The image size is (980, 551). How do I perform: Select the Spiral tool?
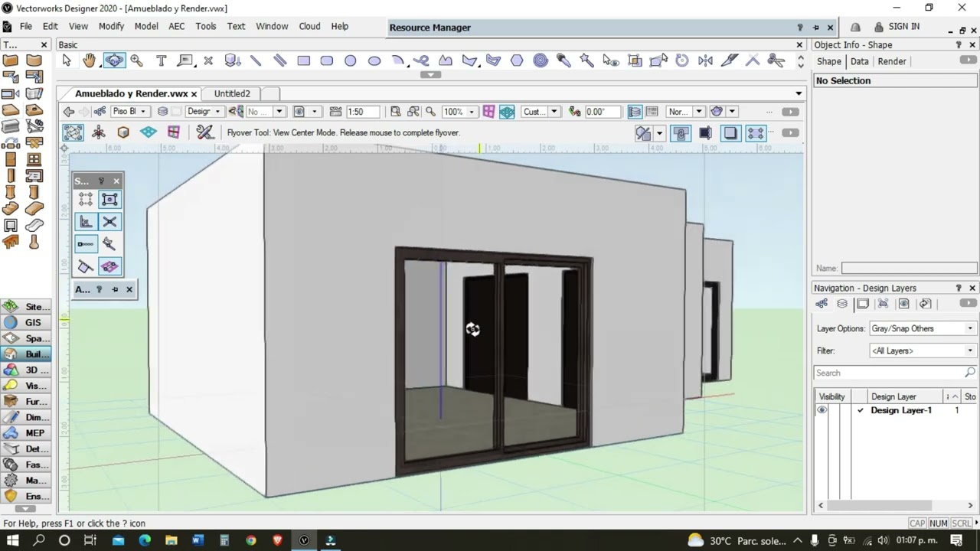point(541,60)
